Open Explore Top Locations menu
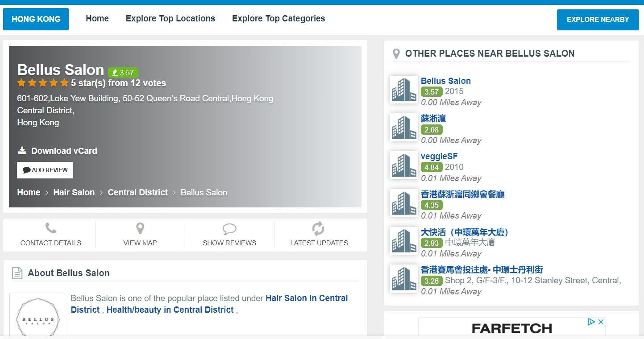 170,19
